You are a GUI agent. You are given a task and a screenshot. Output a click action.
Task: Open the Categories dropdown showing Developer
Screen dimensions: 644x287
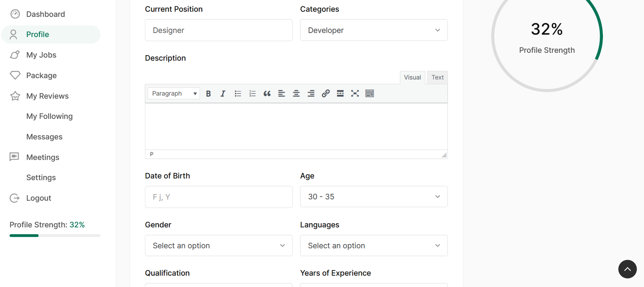[x=374, y=30]
